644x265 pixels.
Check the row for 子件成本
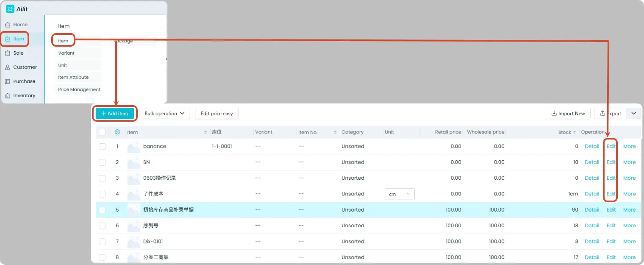tap(102, 194)
